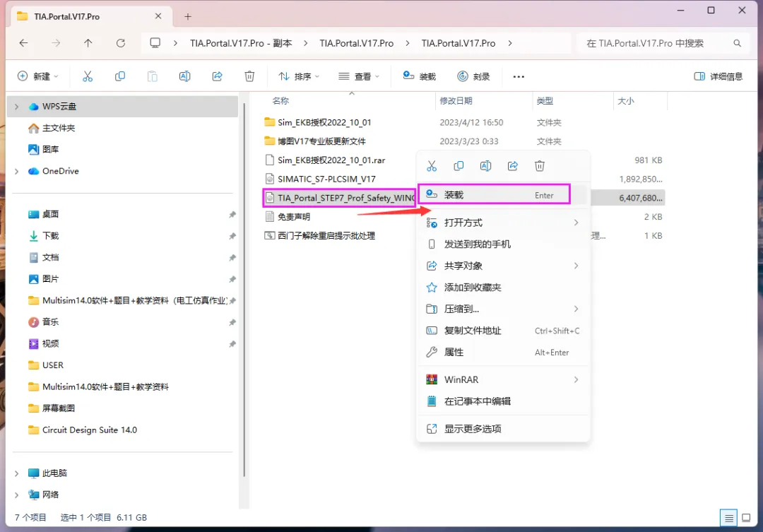The height and width of the screenshot is (532, 763).
Task: Click the Mount (装载) toolbar button
Action: click(x=420, y=76)
